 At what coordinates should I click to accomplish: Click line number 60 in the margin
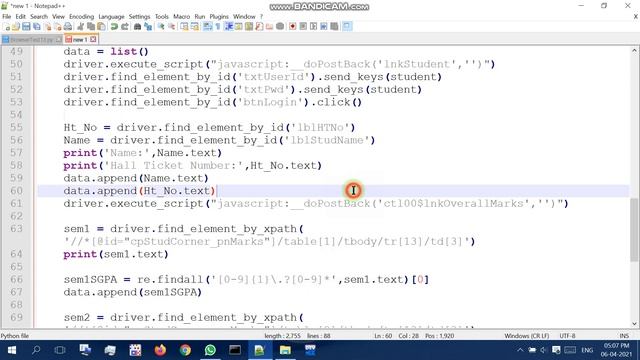click(16, 191)
